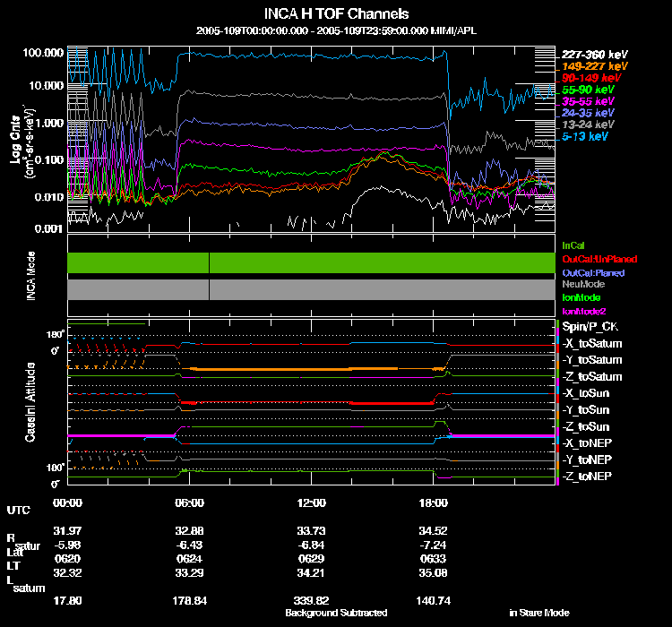Click the 90-149 keV red legend label
672x627 pixels.
[x=591, y=78]
